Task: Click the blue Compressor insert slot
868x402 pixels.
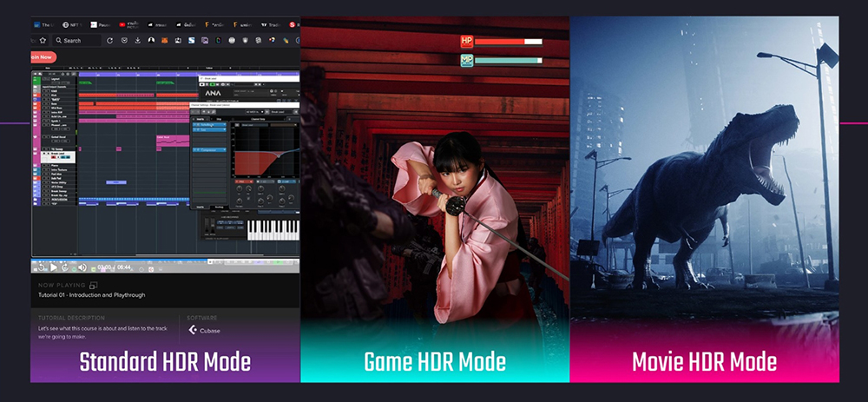Action: (x=208, y=150)
